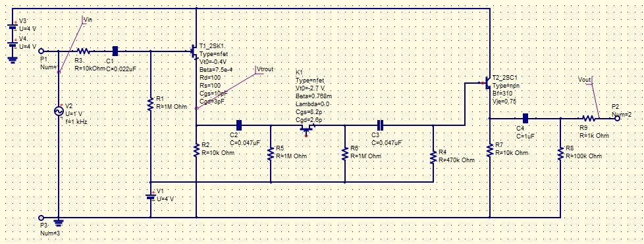Click the R=1M Ohm value of R6
644x244 pixels.
[x=365, y=156]
